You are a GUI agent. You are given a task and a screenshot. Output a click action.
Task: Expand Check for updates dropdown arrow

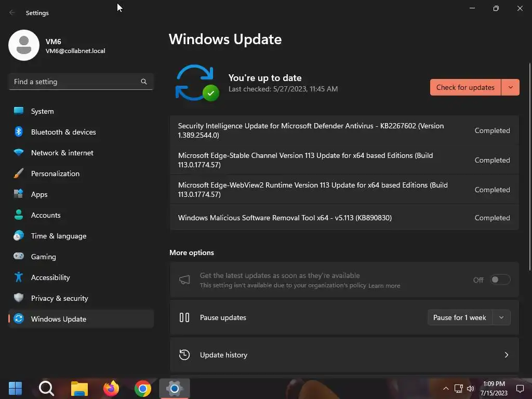pyautogui.click(x=510, y=87)
